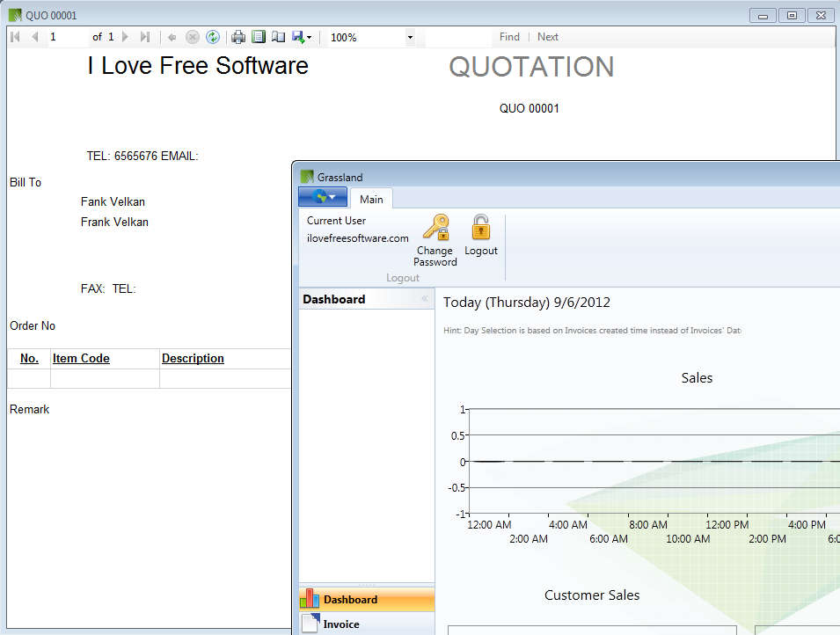Toggle print layout view
The width and height of the screenshot is (840, 635).
point(259,37)
